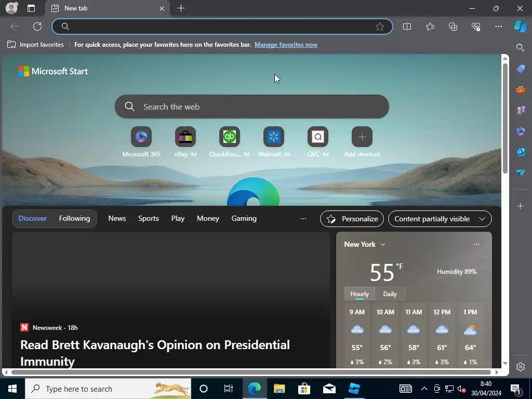Open the sidebar Drop paper-plane icon
The width and height of the screenshot is (532, 399).
521,172
